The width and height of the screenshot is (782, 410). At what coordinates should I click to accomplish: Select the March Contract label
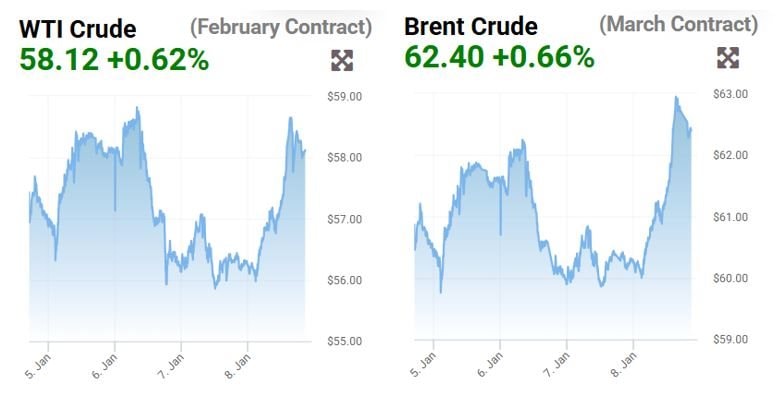click(x=678, y=24)
